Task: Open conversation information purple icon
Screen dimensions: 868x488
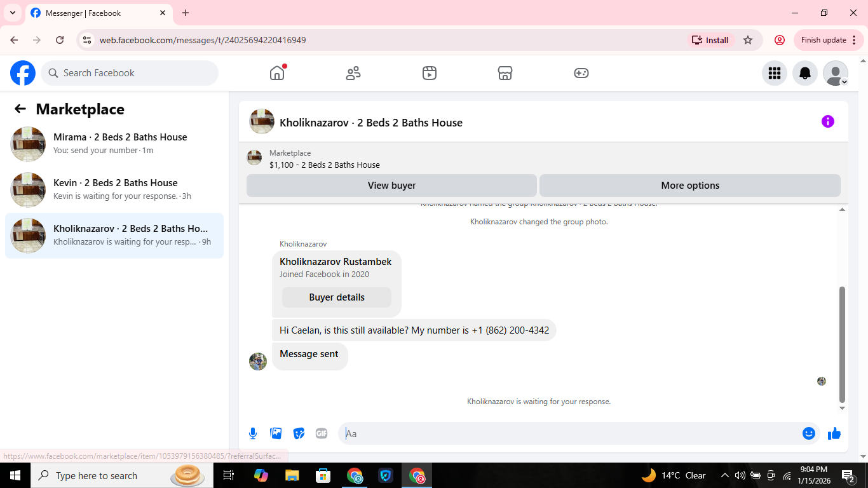Action: (828, 121)
